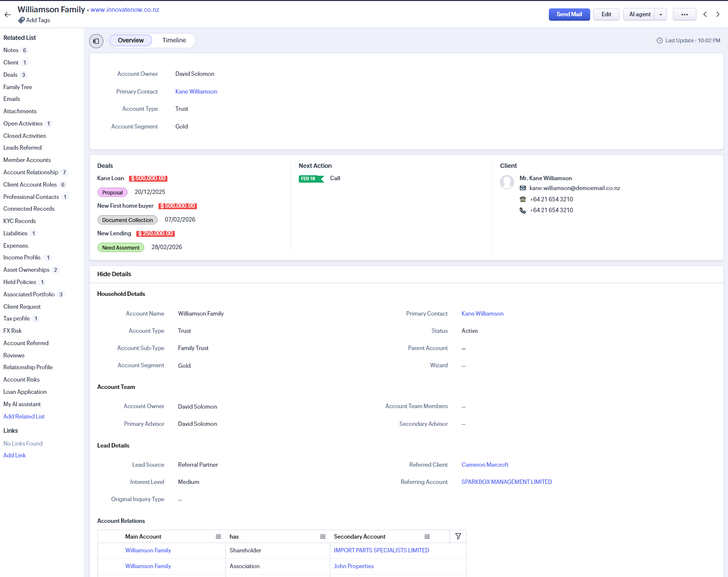Screen dimensions: 728x577
Task: Open the Account Relations filter icon
Action: coord(458,536)
